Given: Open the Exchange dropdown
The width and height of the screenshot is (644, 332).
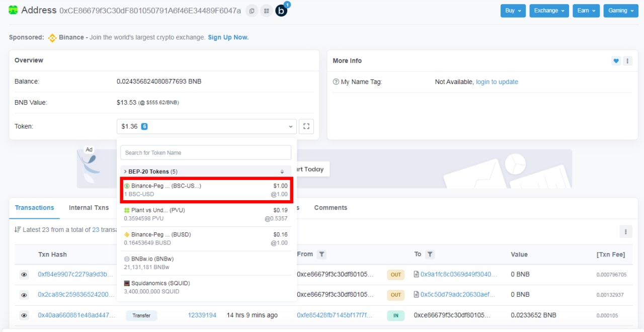Looking at the screenshot, I should point(549,11).
